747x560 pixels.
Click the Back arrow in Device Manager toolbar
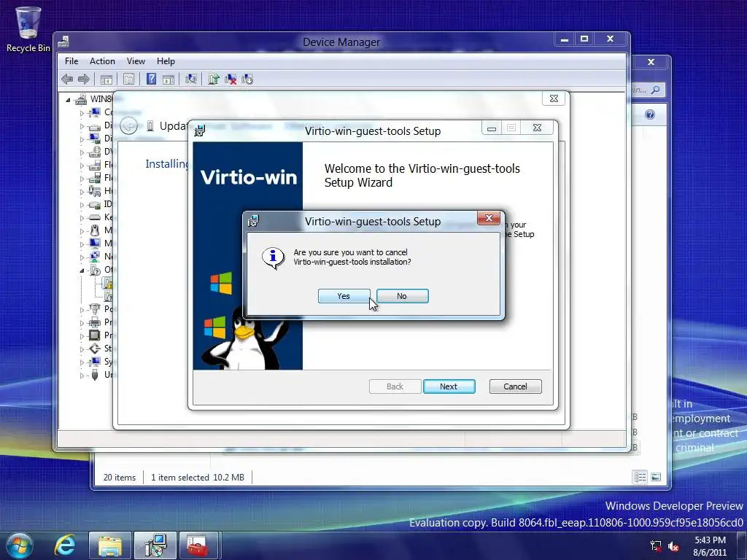click(67, 79)
